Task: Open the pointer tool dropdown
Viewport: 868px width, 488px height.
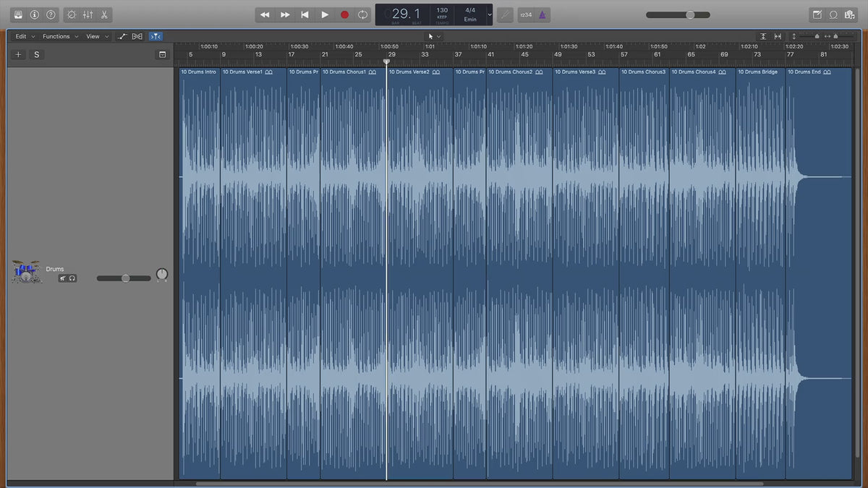Action: [x=434, y=36]
